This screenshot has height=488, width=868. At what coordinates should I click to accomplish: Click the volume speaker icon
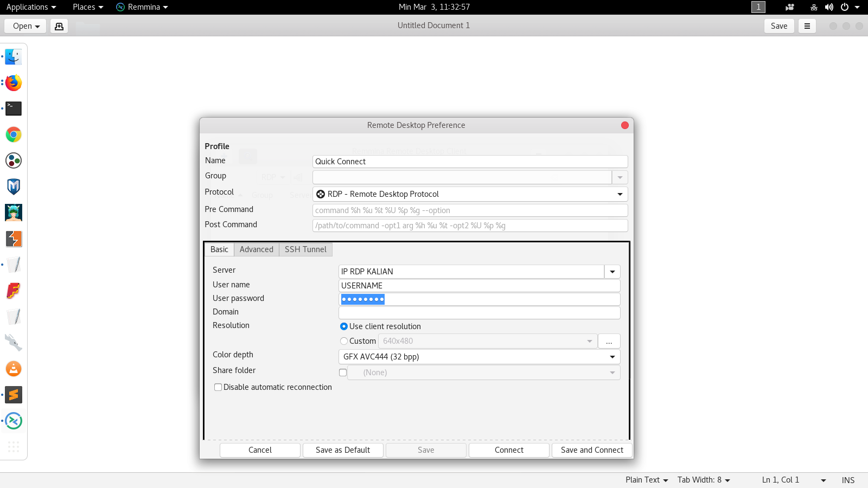pyautogui.click(x=829, y=7)
